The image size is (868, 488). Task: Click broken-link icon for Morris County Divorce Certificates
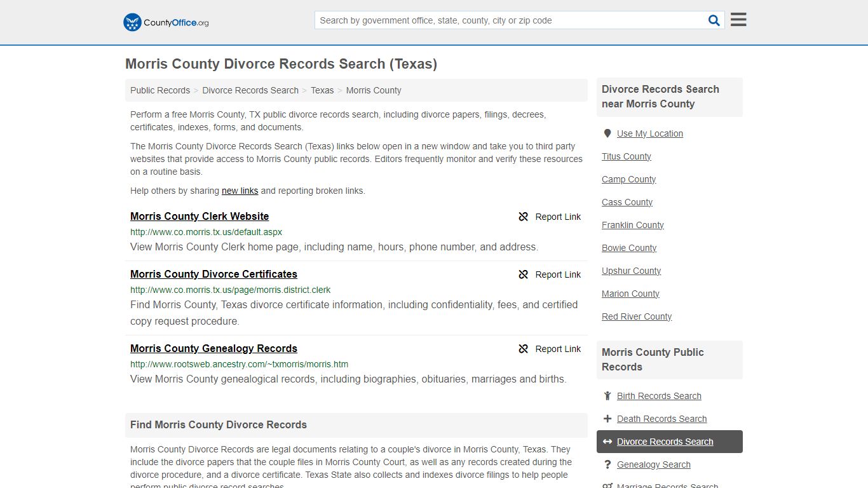point(524,274)
